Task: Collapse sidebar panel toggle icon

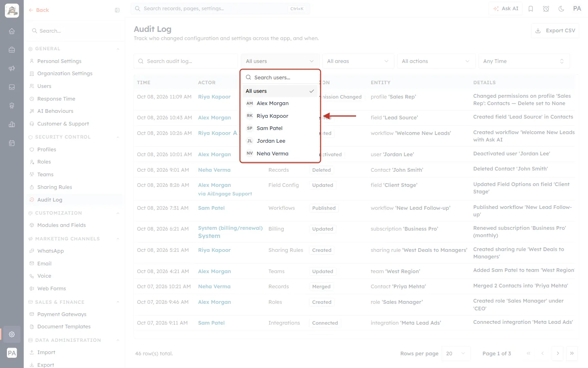Action: [x=117, y=10]
